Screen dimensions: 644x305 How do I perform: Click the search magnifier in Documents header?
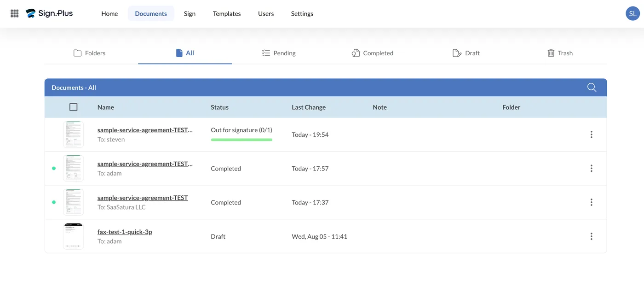pyautogui.click(x=592, y=88)
